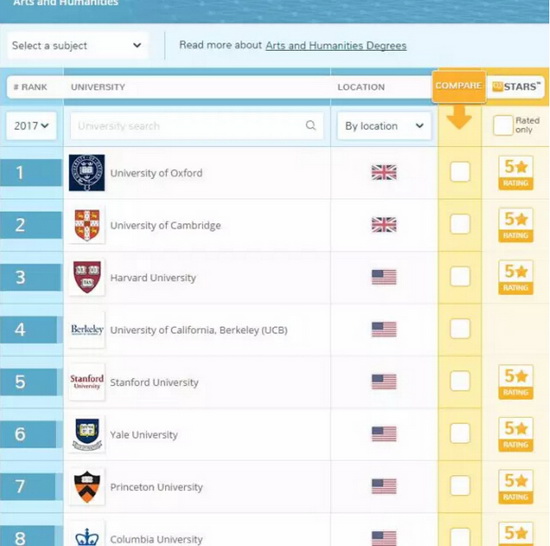Click the COMPARE header button

pos(458,86)
